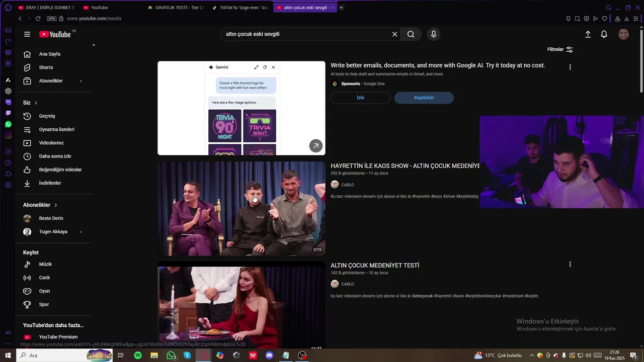Open Spotify from the Windows taskbar
644x362 pixels.
(138, 355)
